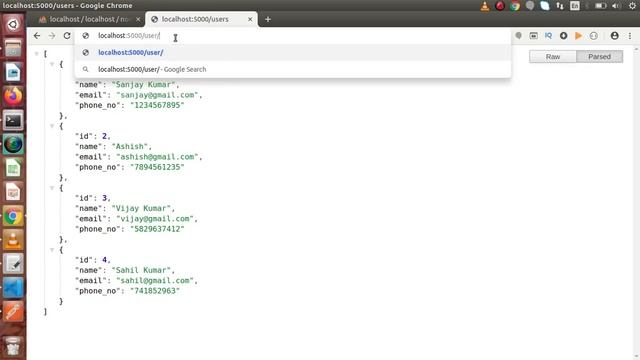Click the "id": 4 line

pos(93,260)
